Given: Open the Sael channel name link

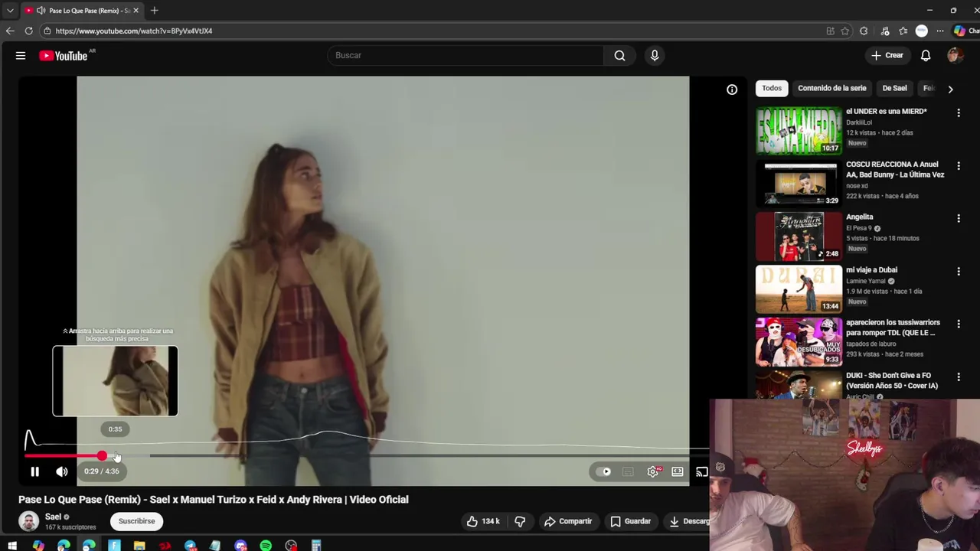Looking at the screenshot, I should [53, 517].
